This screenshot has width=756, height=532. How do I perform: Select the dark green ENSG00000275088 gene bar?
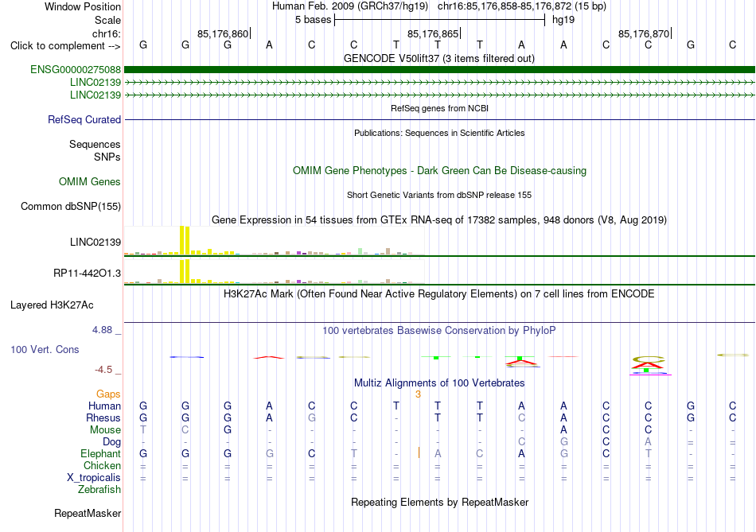point(440,69)
